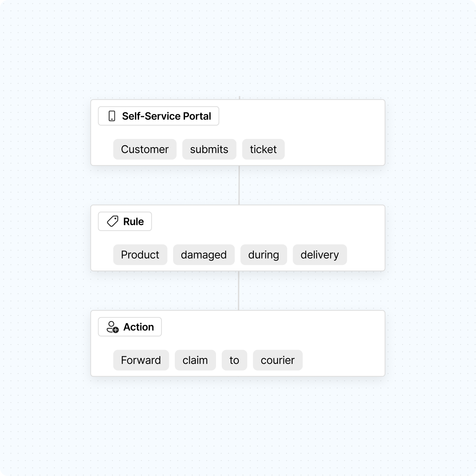
Task: Pick the 'damaged' chip in Rule
Action: click(203, 255)
